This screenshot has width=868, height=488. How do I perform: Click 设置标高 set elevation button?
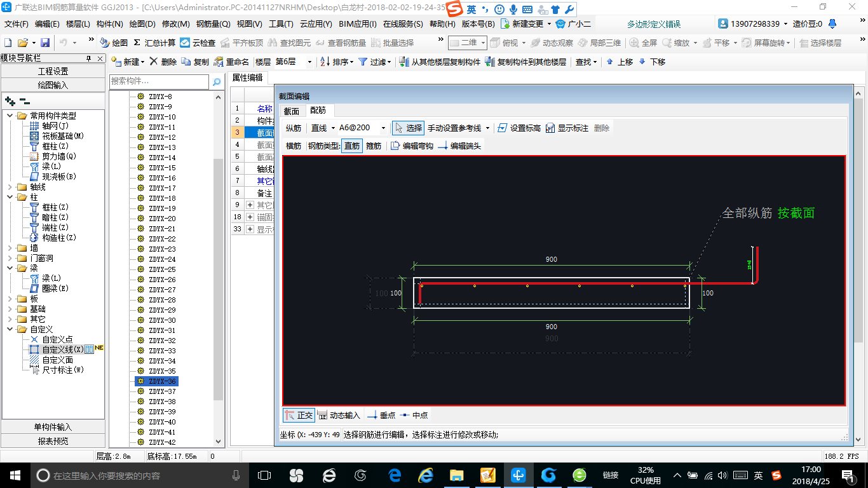(x=519, y=128)
